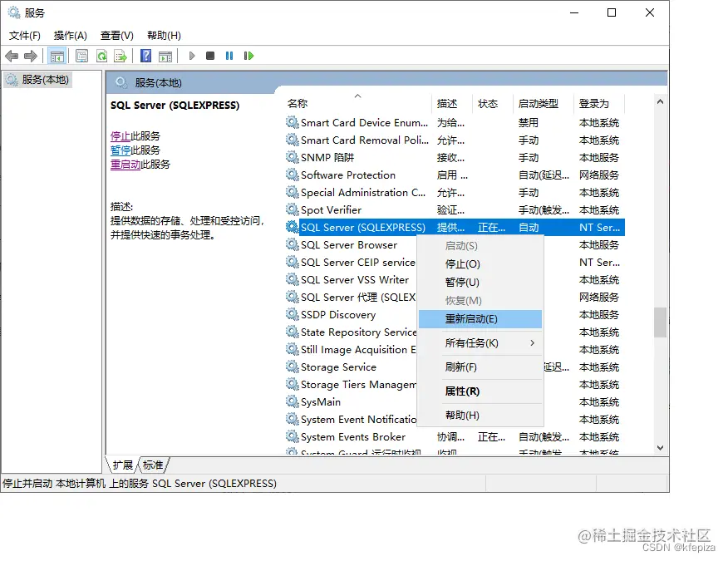728x561 pixels.
Task: Click the Forward arrow toolbar icon
Action: click(31, 57)
